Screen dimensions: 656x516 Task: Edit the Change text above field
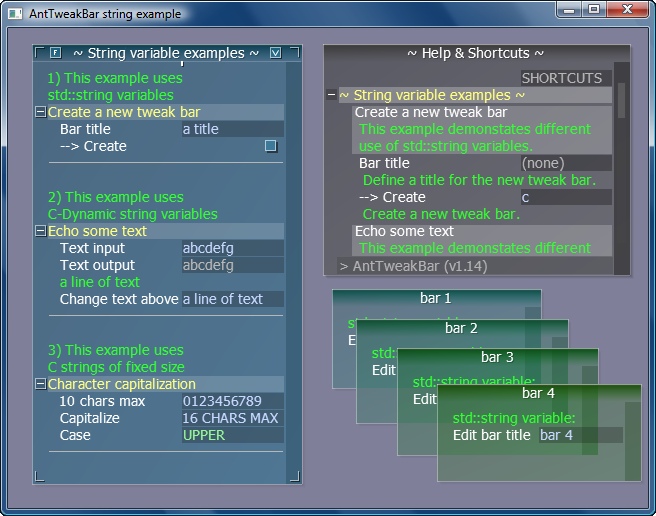click(233, 299)
